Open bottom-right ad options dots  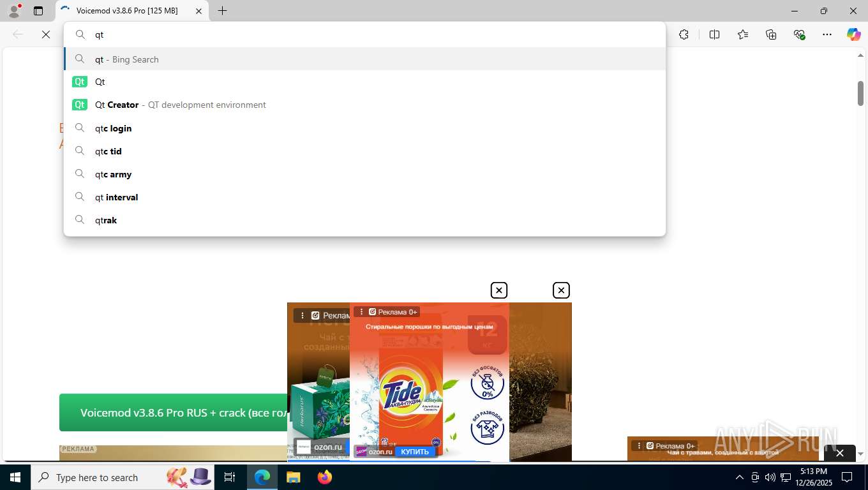point(640,445)
